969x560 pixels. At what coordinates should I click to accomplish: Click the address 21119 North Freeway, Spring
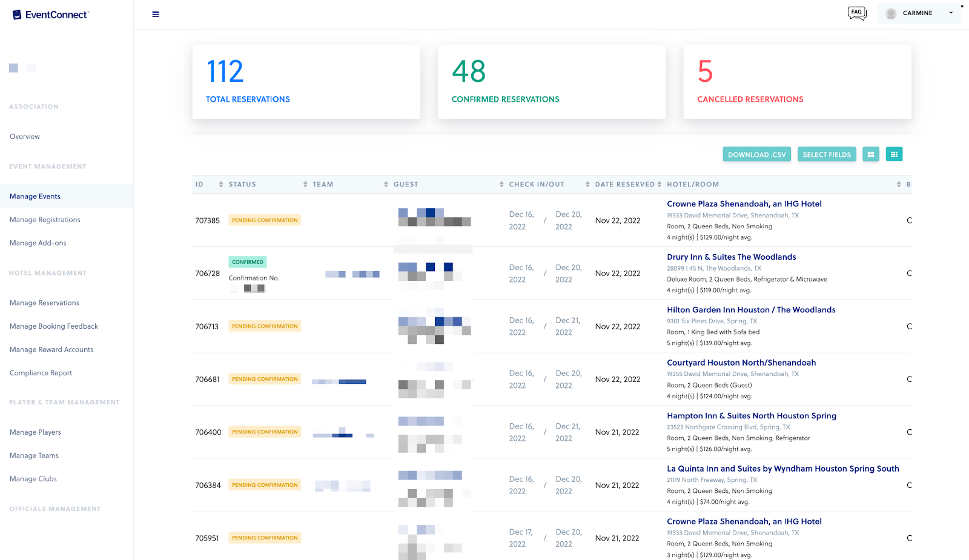tap(712, 480)
